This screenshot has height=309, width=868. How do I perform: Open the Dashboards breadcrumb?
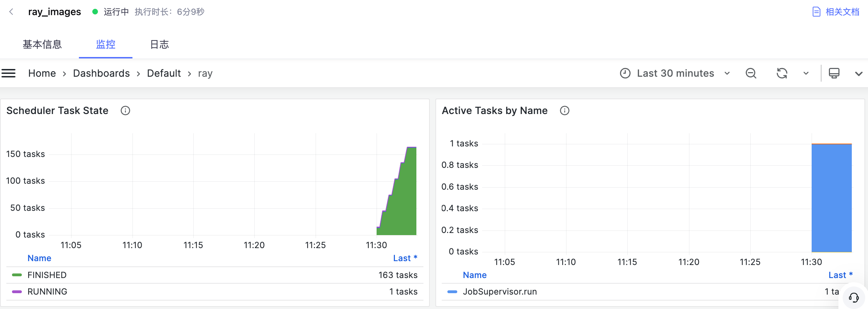click(101, 73)
